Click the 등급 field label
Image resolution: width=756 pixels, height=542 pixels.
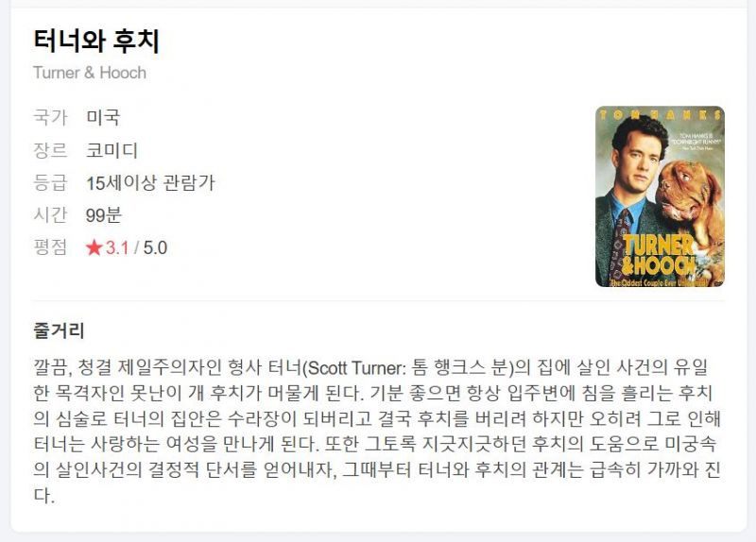coord(50,182)
